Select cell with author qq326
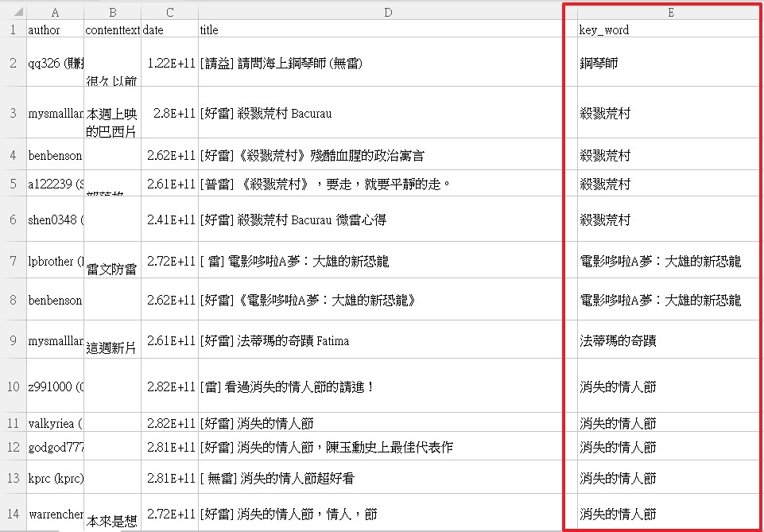764x532 pixels. [x=55, y=62]
